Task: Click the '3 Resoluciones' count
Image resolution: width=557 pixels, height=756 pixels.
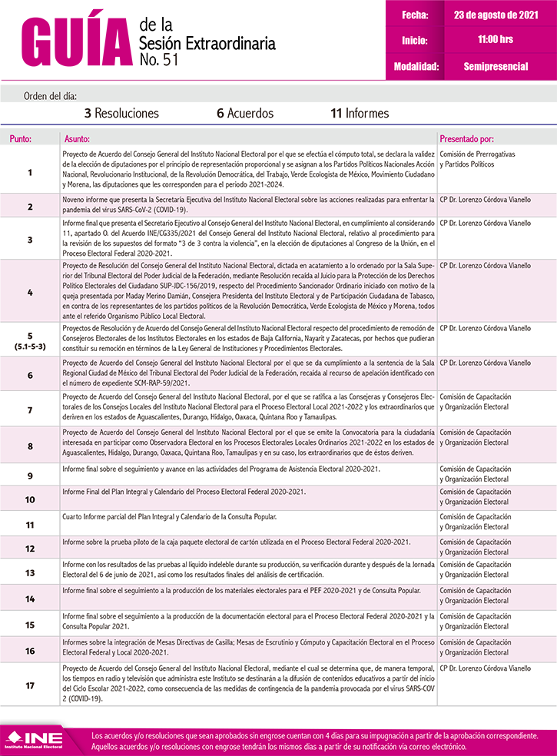Action: (x=121, y=113)
